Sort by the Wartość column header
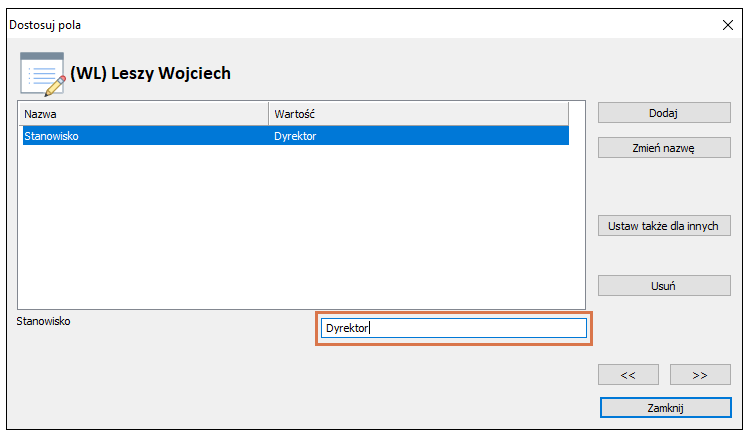750x437 pixels. (419, 114)
